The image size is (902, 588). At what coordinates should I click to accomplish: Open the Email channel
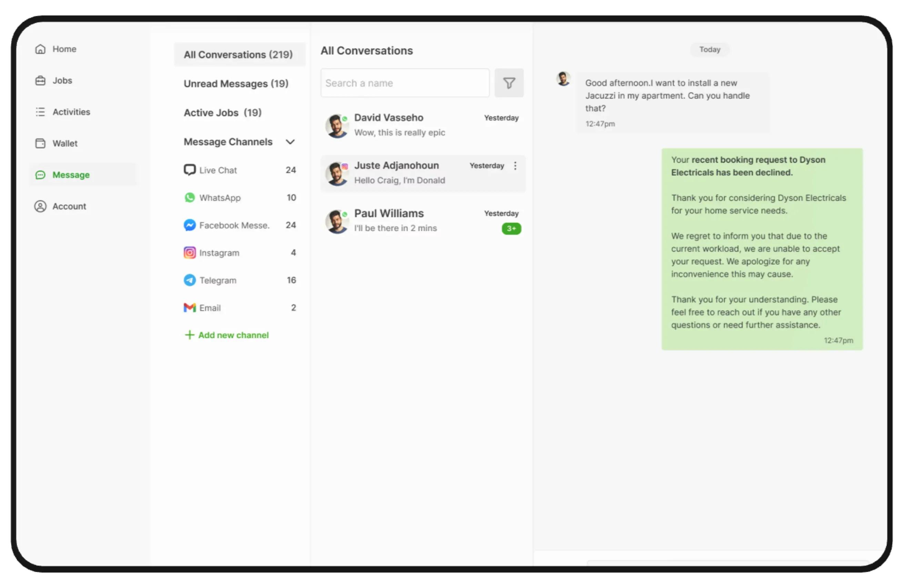click(x=210, y=308)
